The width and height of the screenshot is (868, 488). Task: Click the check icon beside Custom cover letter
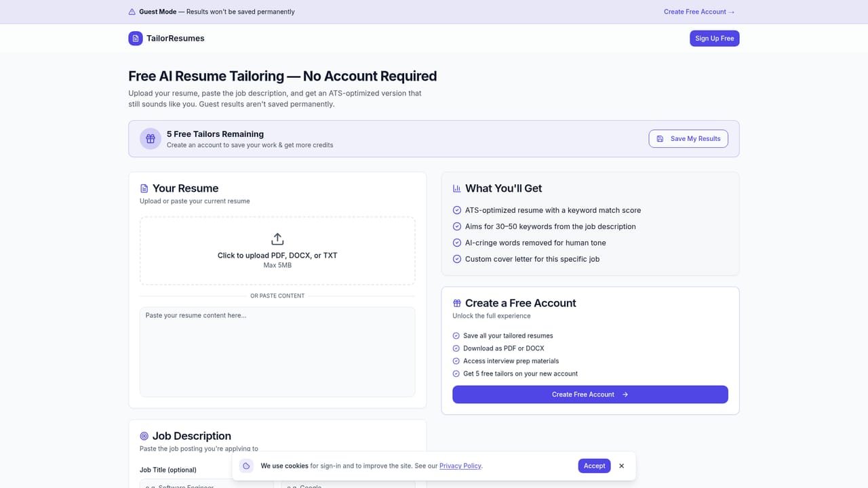457,259
